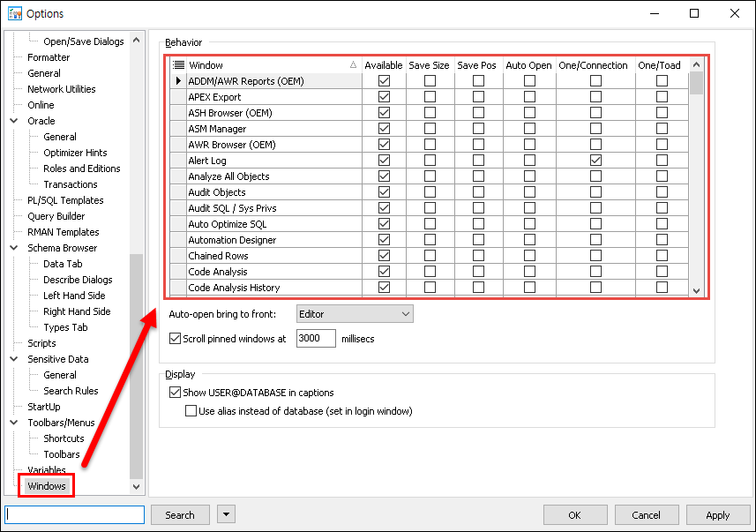This screenshot has width=756, height=532.
Task: Select Data Tab under Schema Browser
Action: 63,264
